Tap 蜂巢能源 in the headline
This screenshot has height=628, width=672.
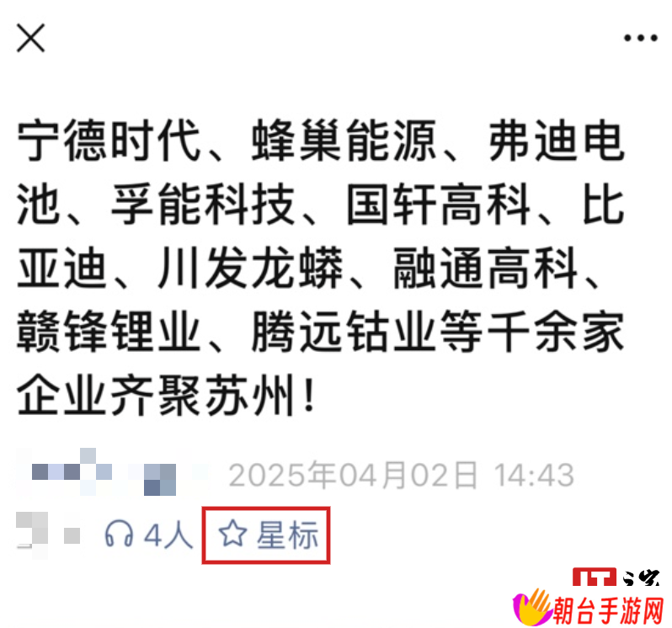pos(344,140)
